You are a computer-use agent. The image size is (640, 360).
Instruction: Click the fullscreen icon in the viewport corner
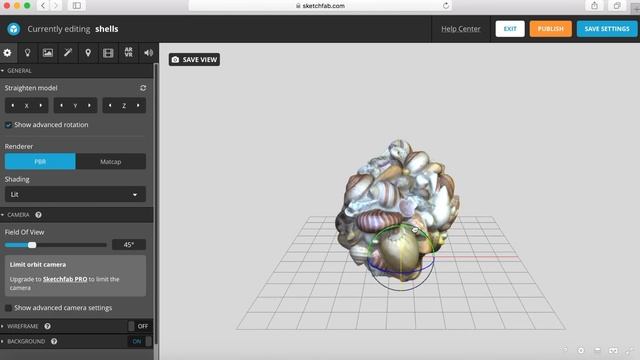(629, 350)
